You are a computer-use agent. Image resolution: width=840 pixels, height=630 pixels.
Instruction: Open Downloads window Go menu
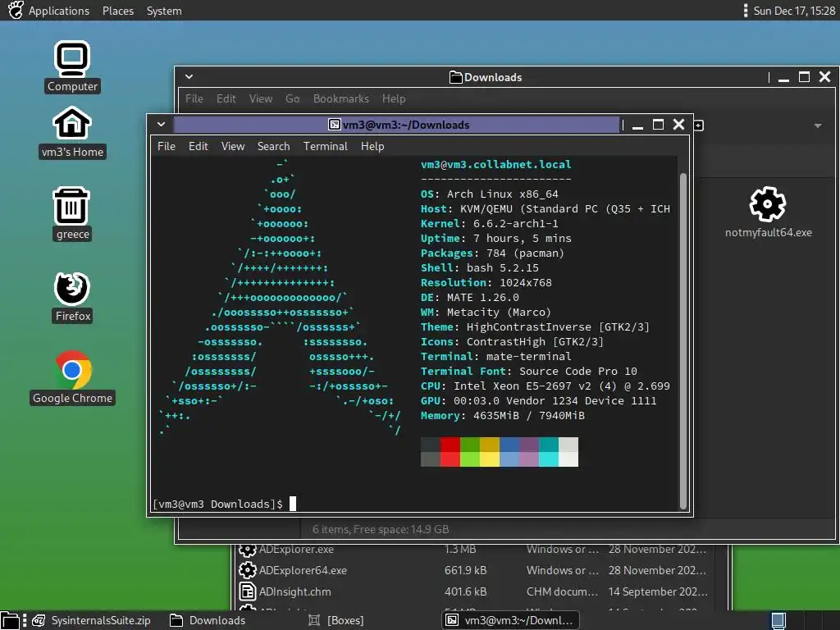[292, 98]
